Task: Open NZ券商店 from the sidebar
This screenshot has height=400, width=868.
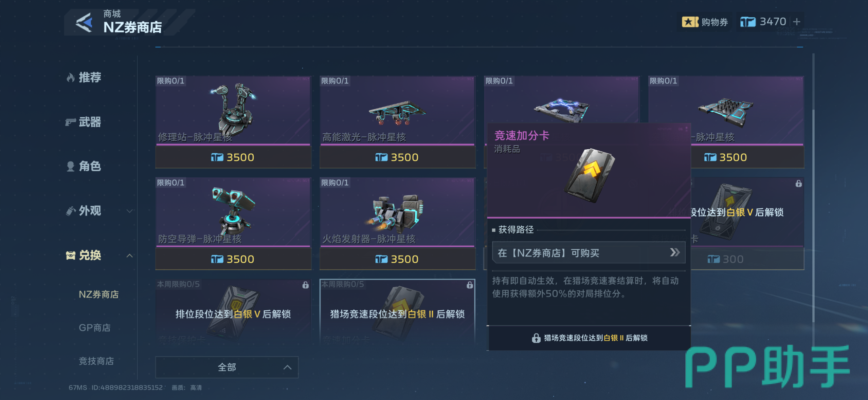Action: 99,294
